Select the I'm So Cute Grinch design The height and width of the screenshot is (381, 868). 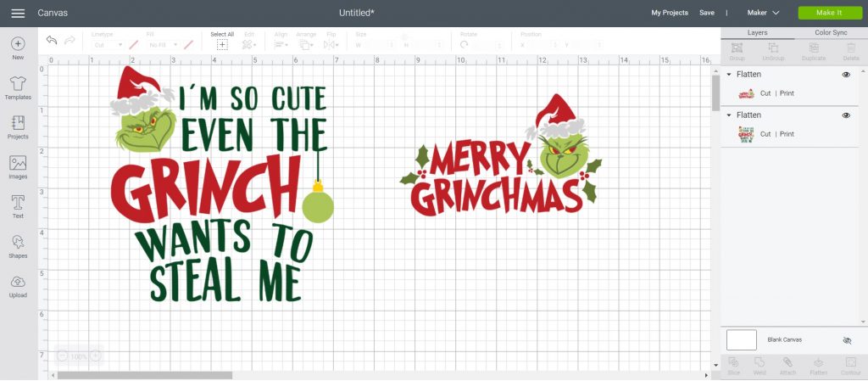coord(222,184)
